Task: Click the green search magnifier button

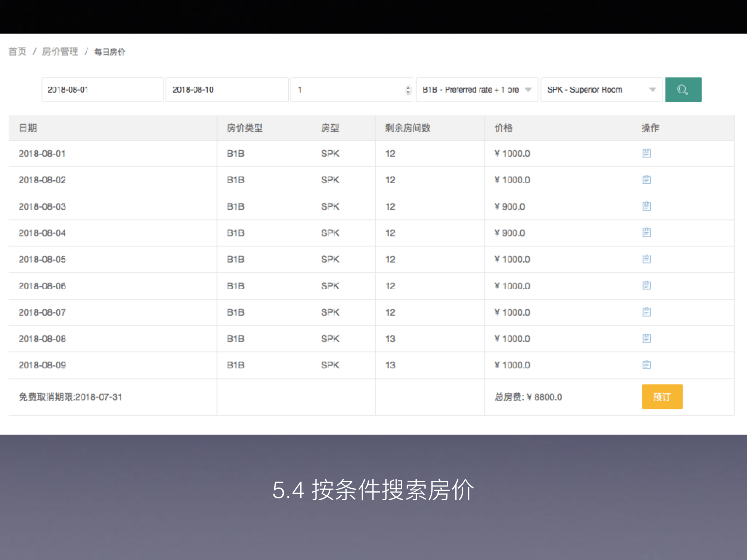Action: (x=683, y=90)
